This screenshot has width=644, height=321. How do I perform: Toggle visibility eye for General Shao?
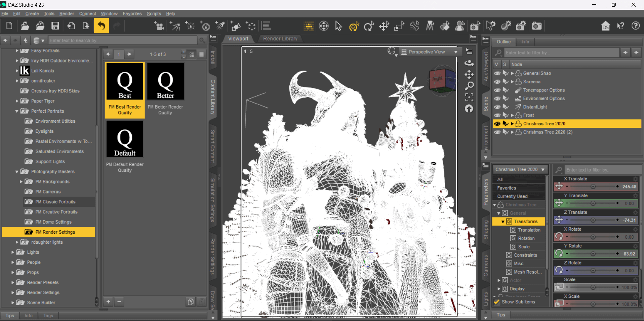click(497, 73)
